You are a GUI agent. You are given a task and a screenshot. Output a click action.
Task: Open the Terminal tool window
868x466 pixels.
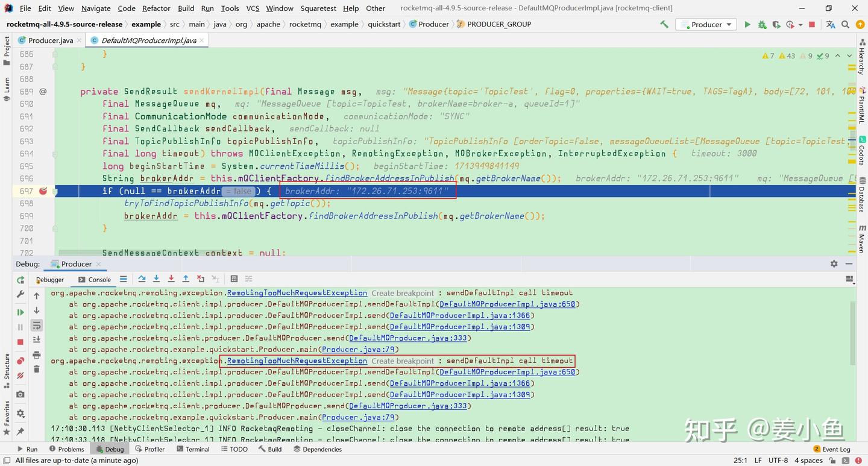tap(193, 449)
